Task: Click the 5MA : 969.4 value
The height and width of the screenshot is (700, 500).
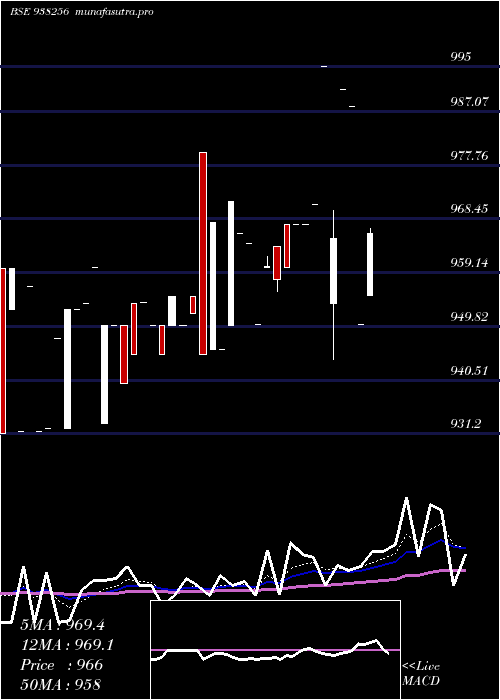Action: coord(62,625)
